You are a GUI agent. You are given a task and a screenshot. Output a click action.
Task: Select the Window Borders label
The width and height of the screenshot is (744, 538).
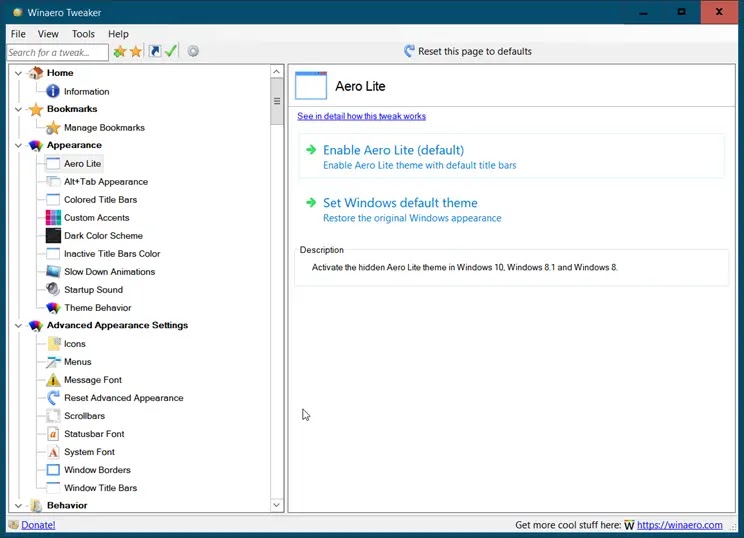pyautogui.click(x=97, y=470)
